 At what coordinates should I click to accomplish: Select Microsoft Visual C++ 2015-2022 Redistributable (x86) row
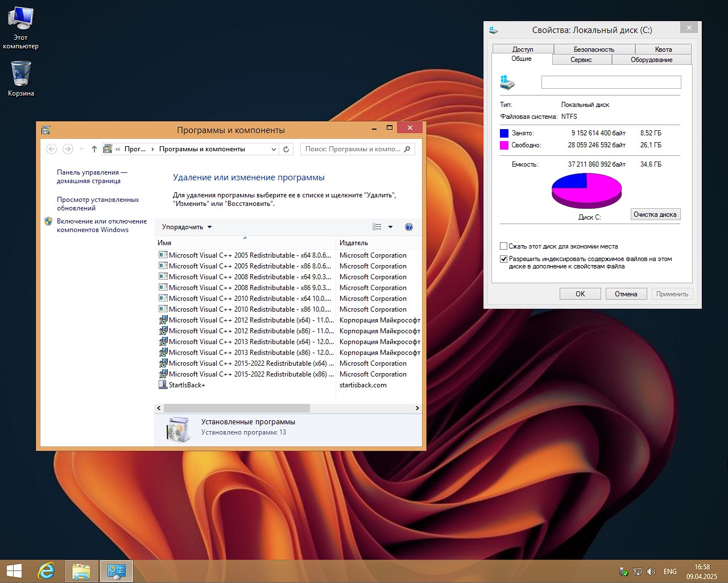click(289, 374)
